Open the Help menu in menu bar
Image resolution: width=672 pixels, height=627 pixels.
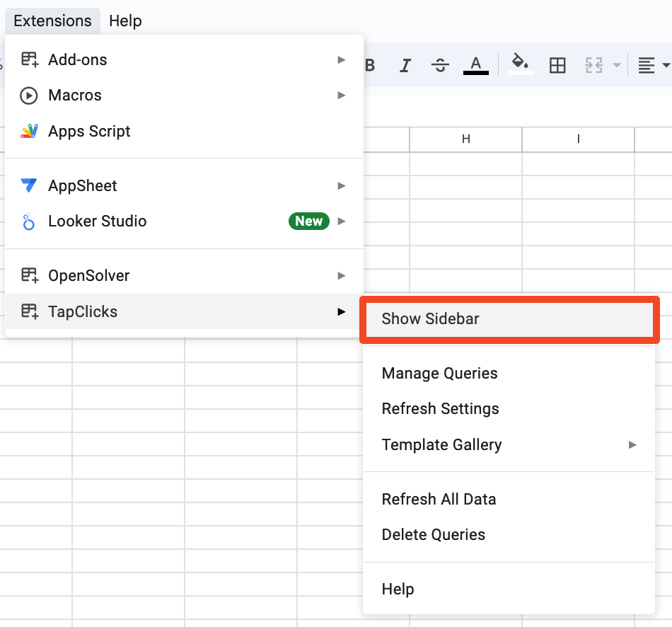(x=125, y=21)
